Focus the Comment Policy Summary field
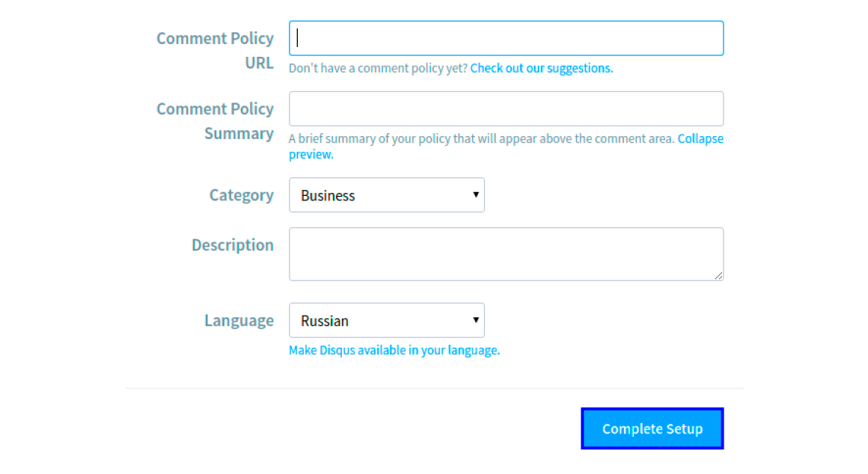 pyautogui.click(x=506, y=108)
